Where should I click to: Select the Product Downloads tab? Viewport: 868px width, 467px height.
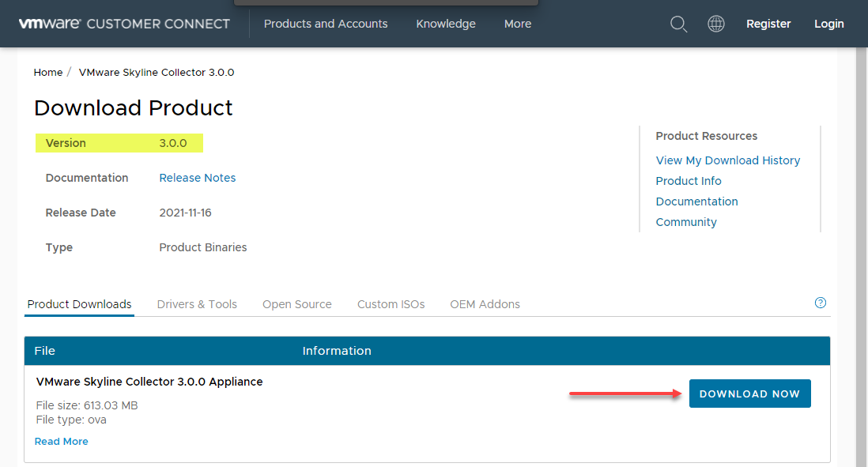click(x=79, y=304)
